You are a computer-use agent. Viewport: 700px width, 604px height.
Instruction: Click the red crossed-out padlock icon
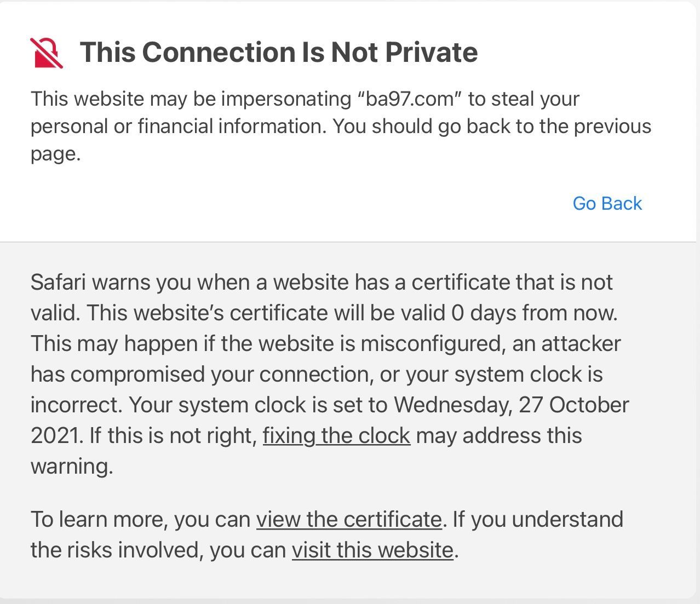click(46, 53)
